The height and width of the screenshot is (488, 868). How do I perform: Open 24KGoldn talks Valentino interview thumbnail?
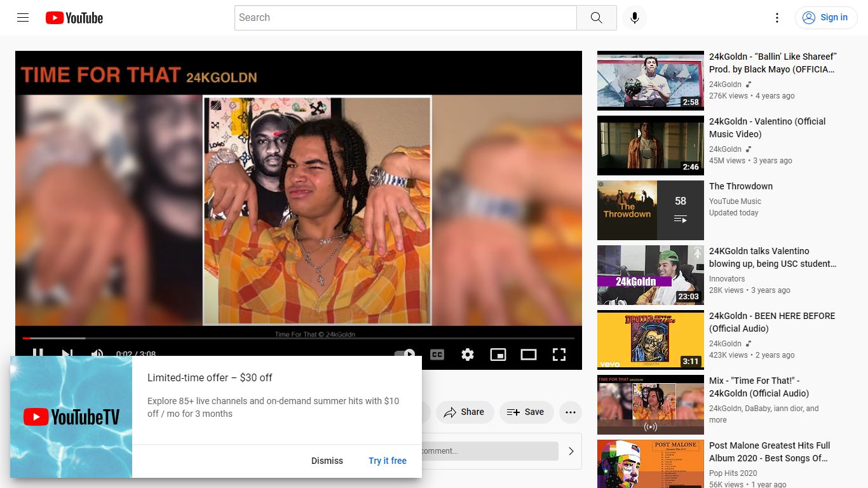click(x=651, y=275)
